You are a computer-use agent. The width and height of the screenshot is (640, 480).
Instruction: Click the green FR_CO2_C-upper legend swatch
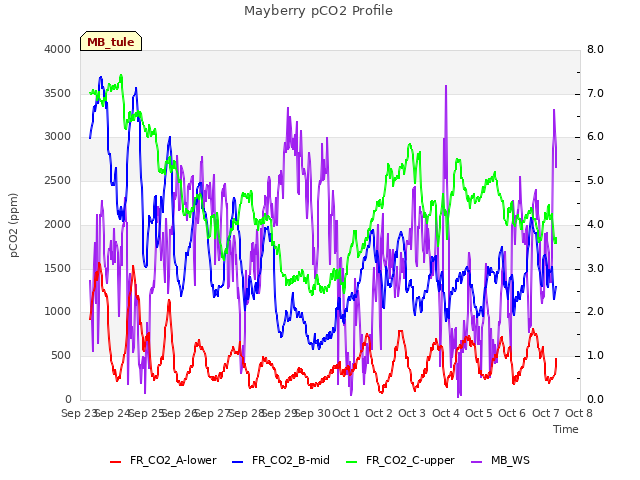[x=351, y=462]
